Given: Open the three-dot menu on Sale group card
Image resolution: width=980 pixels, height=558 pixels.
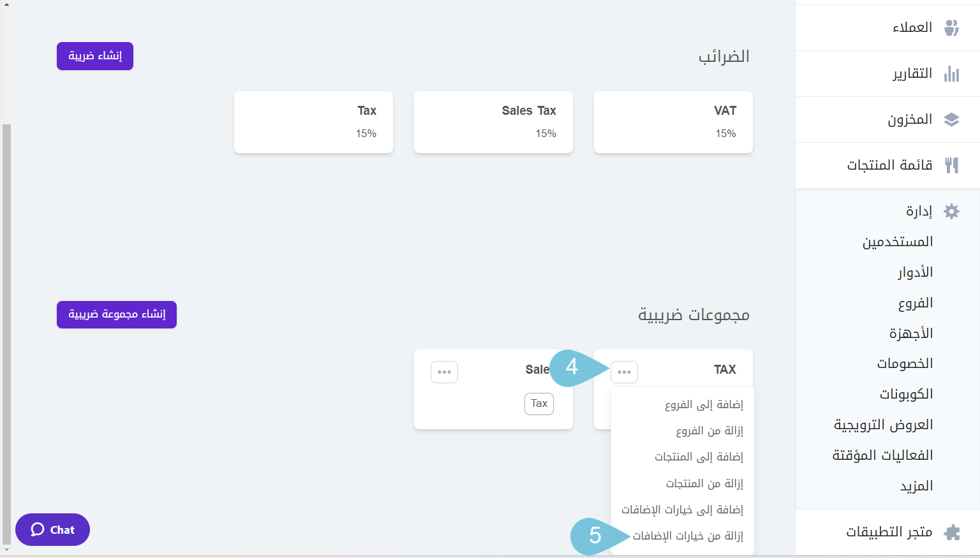Looking at the screenshot, I should pos(444,372).
